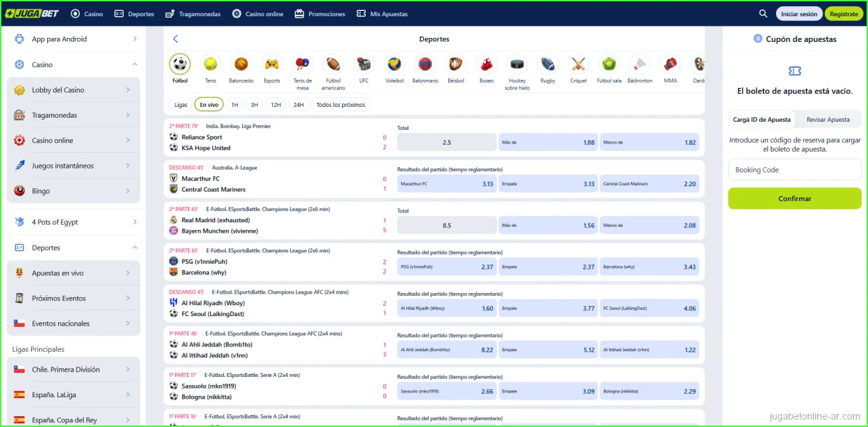The image size is (868, 427).
Task: Select the Béisbol sport icon
Action: point(456,64)
